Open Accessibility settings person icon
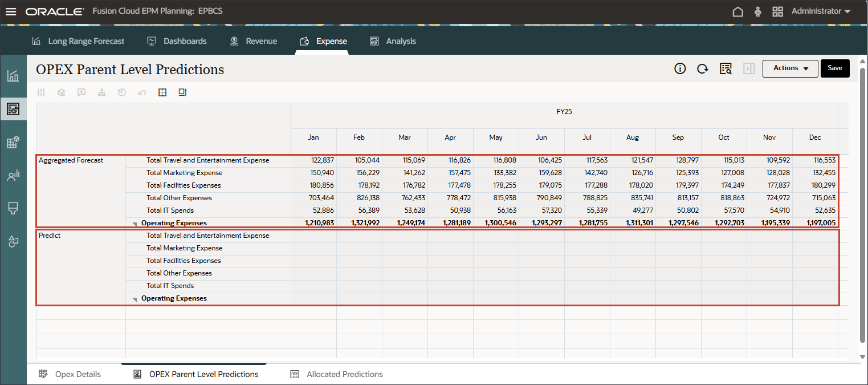The image size is (868, 385). (757, 11)
